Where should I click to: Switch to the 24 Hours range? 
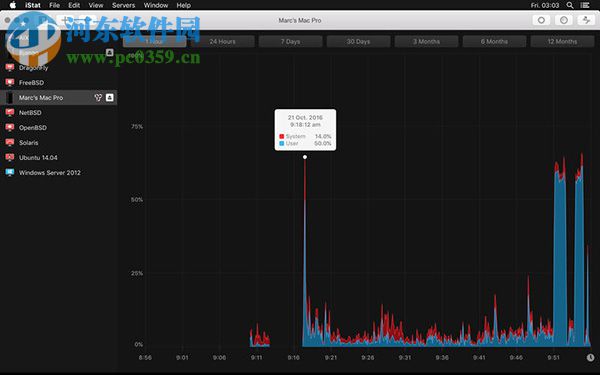coord(222,41)
